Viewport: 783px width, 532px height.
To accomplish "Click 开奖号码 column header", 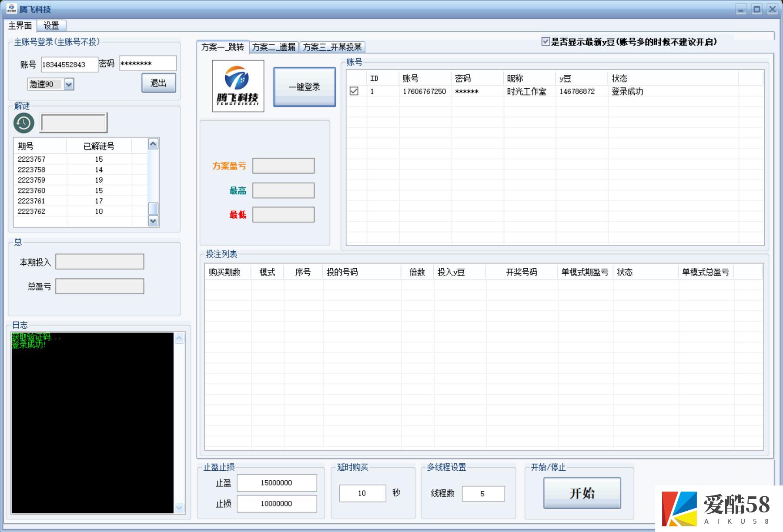I will click(522, 272).
